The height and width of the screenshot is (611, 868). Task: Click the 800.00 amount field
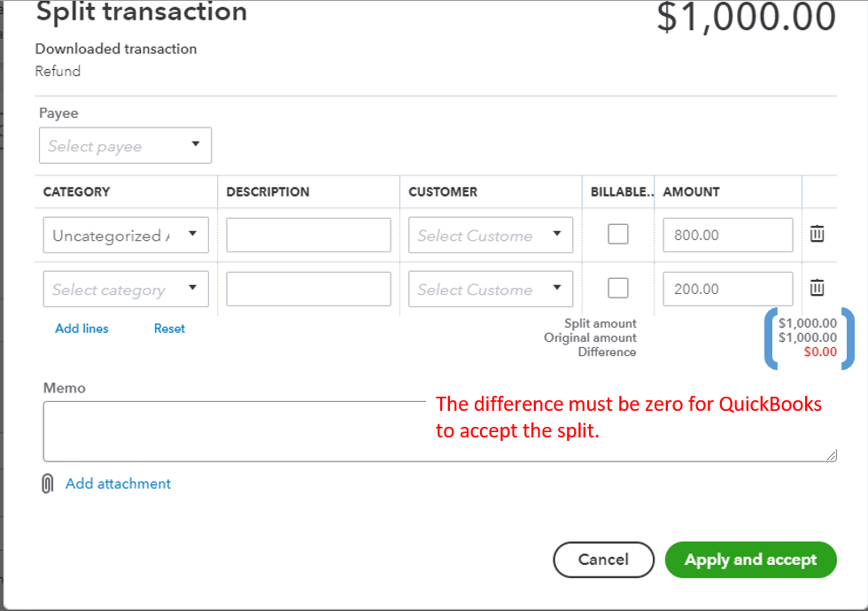point(727,236)
